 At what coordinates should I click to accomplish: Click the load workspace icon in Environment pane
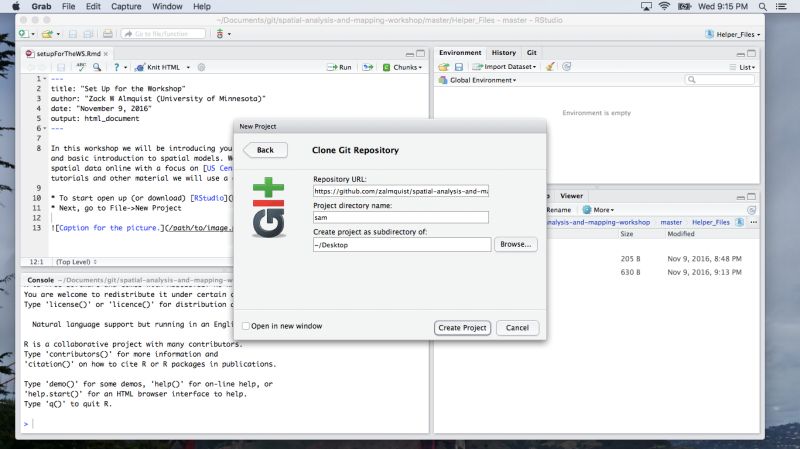[444, 67]
